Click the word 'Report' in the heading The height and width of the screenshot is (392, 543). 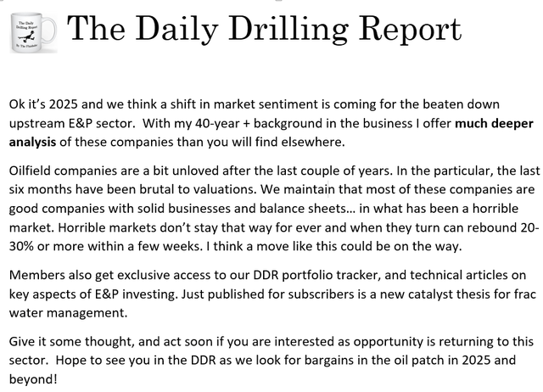[410, 30]
